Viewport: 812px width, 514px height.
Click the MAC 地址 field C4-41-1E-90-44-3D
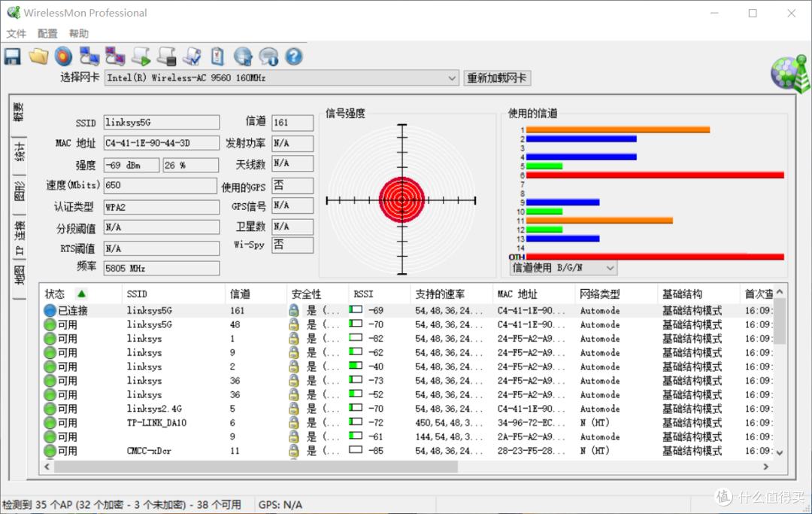(x=162, y=143)
